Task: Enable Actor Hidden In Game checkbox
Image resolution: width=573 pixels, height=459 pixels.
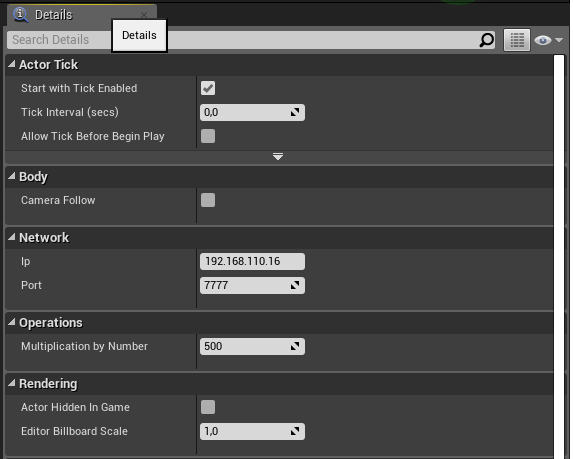Action: coord(208,407)
